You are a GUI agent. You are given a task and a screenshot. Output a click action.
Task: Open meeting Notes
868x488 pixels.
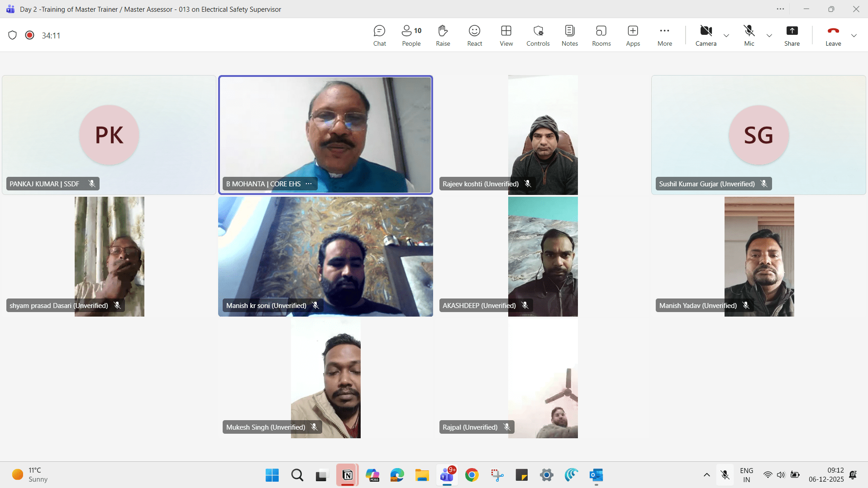click(569, 35)
